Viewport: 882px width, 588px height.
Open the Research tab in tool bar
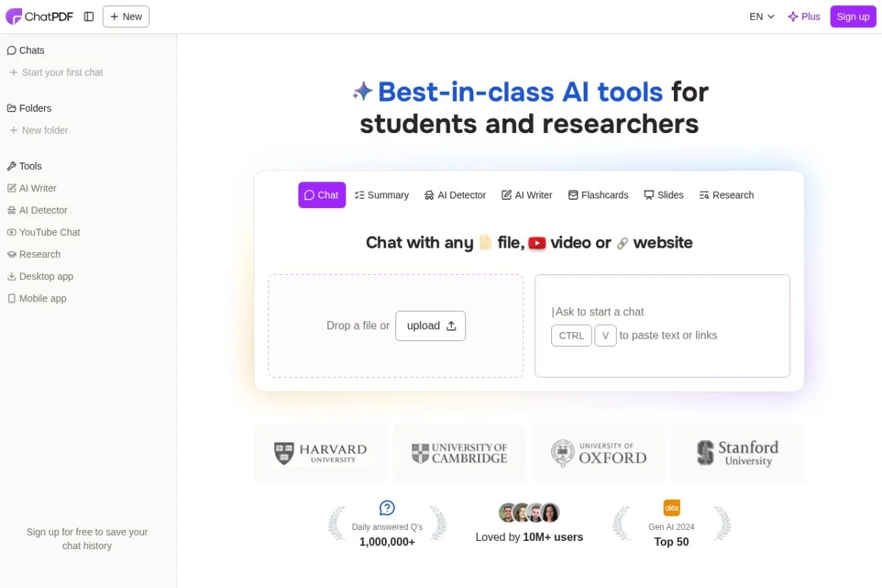726,195
